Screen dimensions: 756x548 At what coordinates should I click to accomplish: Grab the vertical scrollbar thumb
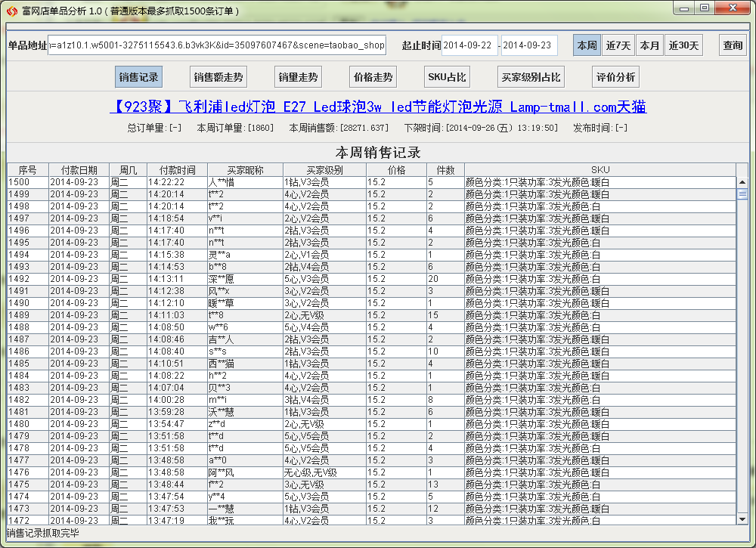point(742,194)
